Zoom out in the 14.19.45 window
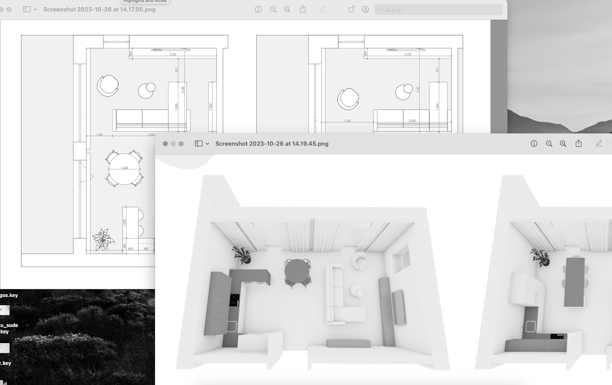 click(x=549, y=144)
